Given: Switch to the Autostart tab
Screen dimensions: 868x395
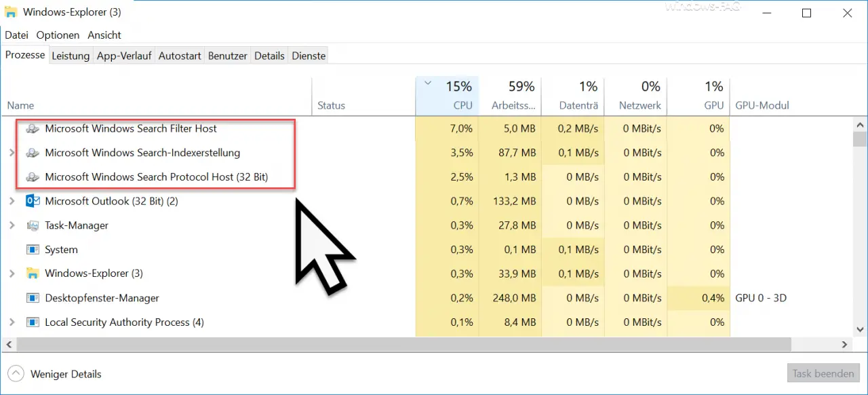Looking at the screenshot, I should tap(180, 56).
